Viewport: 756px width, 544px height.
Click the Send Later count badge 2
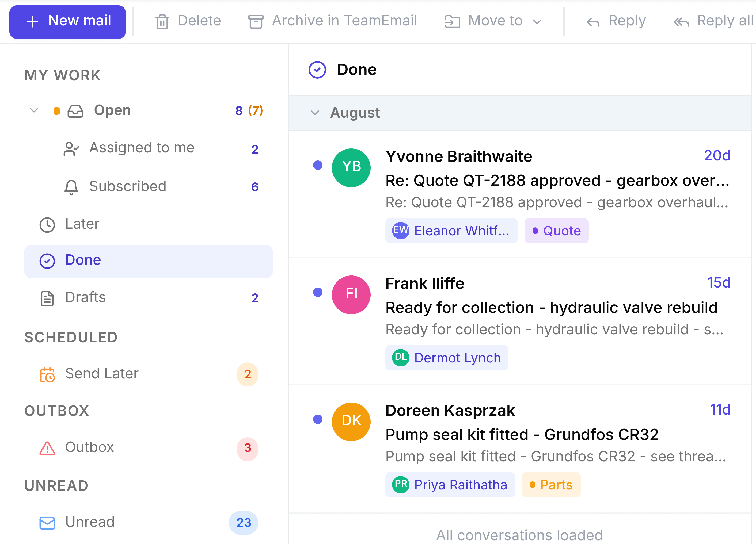point(247,374)
